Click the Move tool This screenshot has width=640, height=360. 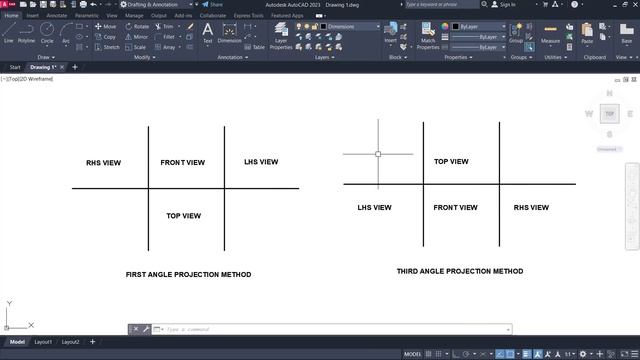[x=105, y=27]
